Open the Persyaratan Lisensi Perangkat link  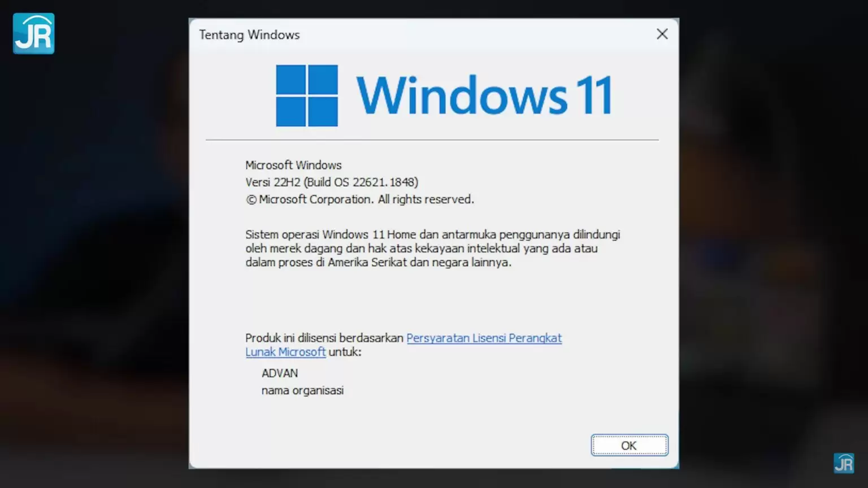coord(484,338)
